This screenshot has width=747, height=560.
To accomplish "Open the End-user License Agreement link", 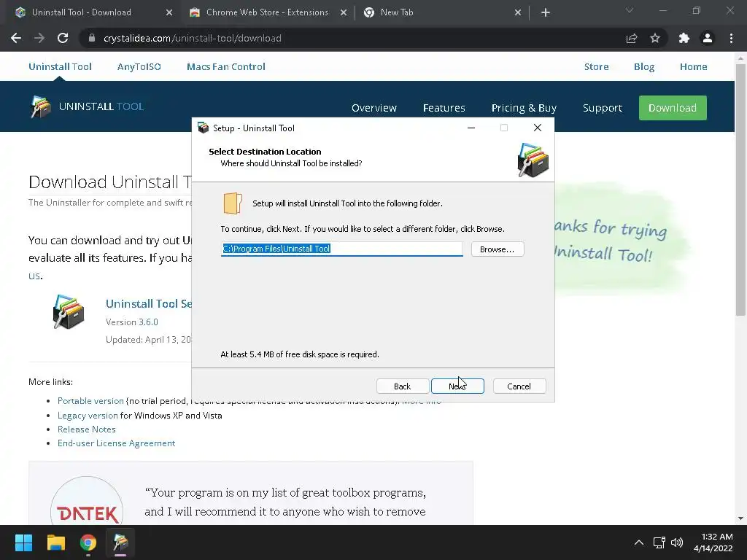I will [116, 443].
